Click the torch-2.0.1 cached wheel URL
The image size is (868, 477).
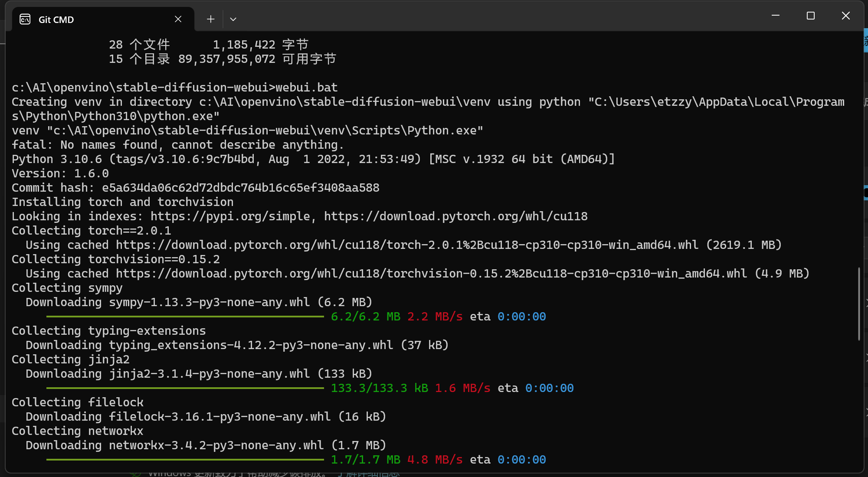pos(407,245)
